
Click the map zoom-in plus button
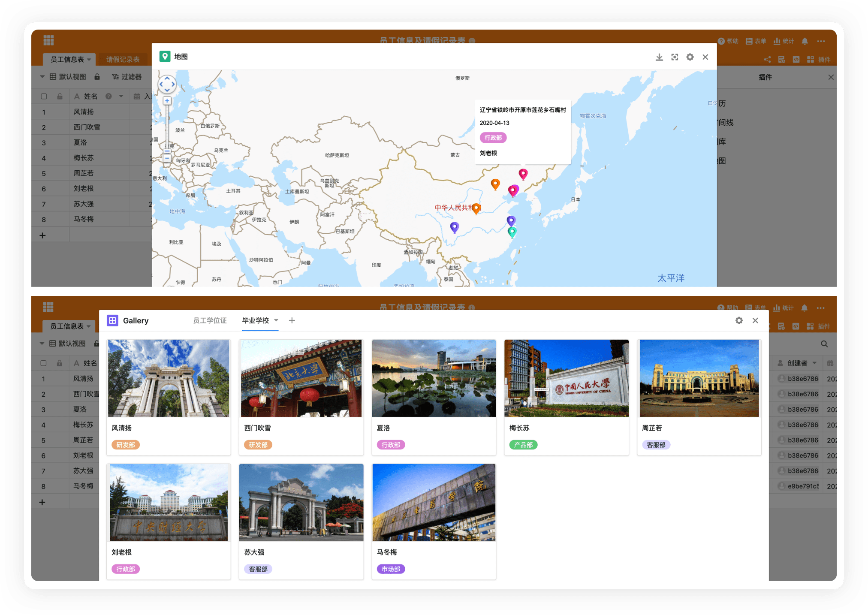coord(167,101)
